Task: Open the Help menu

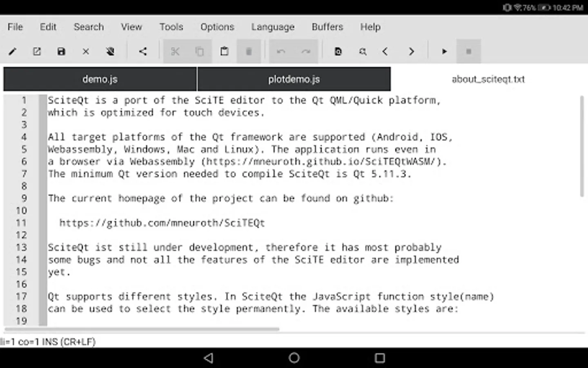Action: click(x=370, y=27)
